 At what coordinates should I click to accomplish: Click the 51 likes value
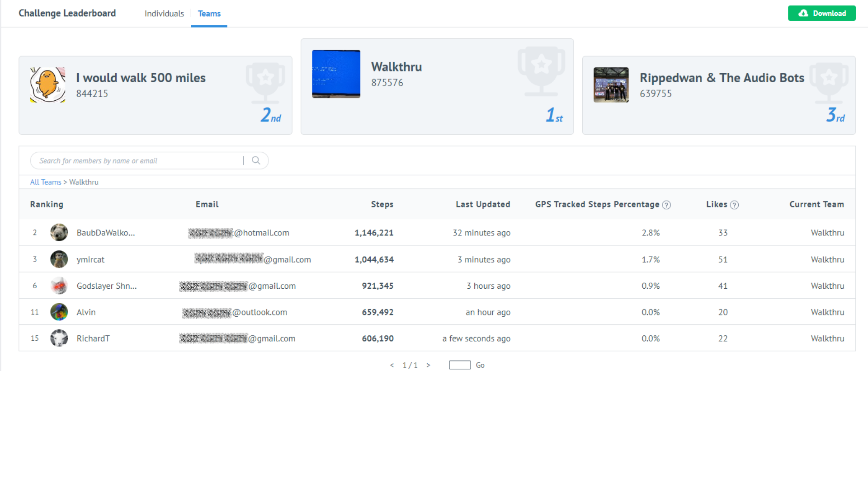click(x=723, y=259)
